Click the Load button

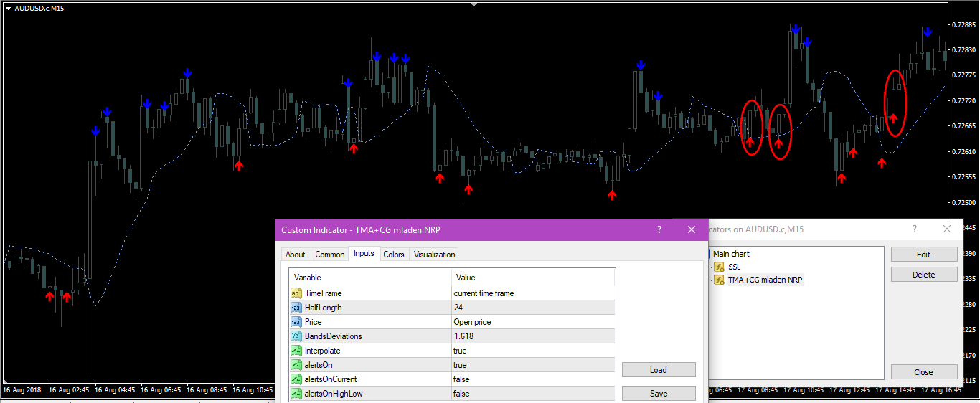click(x=659, y=370)
